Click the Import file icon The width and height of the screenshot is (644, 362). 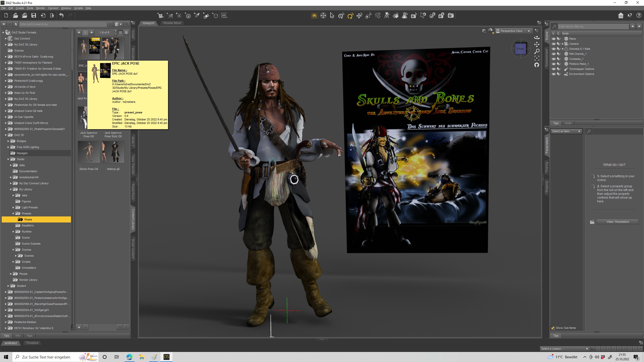[43, 16]
